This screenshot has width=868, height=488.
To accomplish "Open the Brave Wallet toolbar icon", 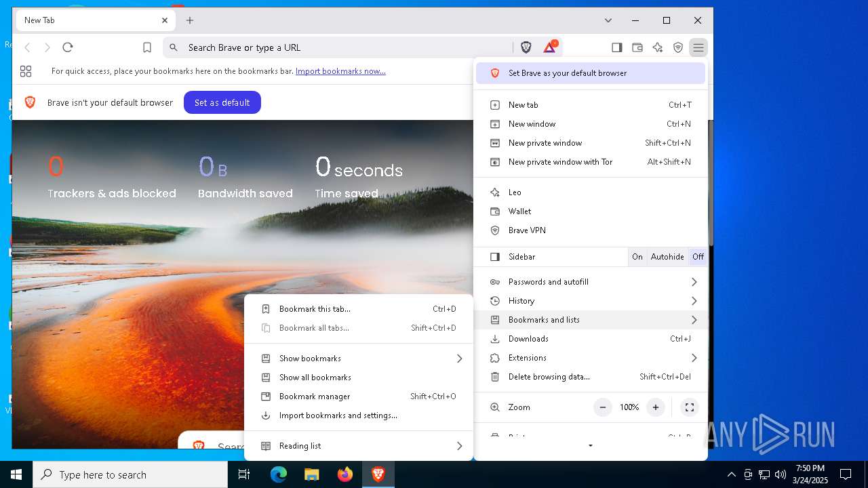I will (637, 47).
